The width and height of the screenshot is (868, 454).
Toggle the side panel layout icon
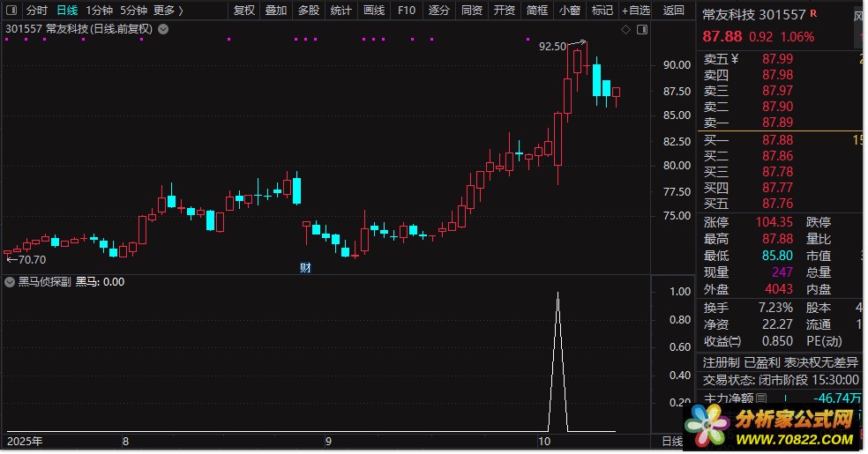pos(642,29)
